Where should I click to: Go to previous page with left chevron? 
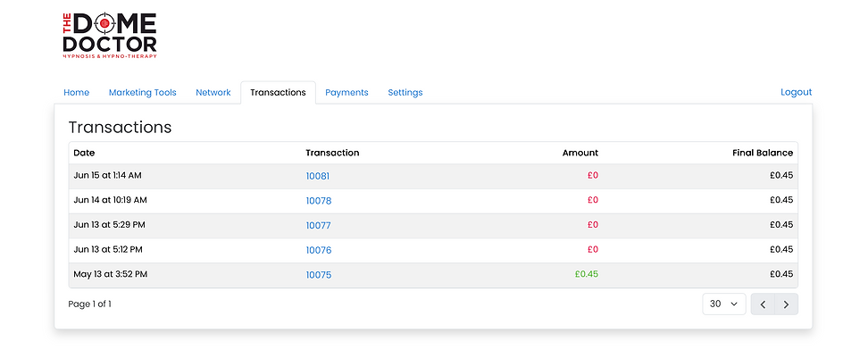763,304
